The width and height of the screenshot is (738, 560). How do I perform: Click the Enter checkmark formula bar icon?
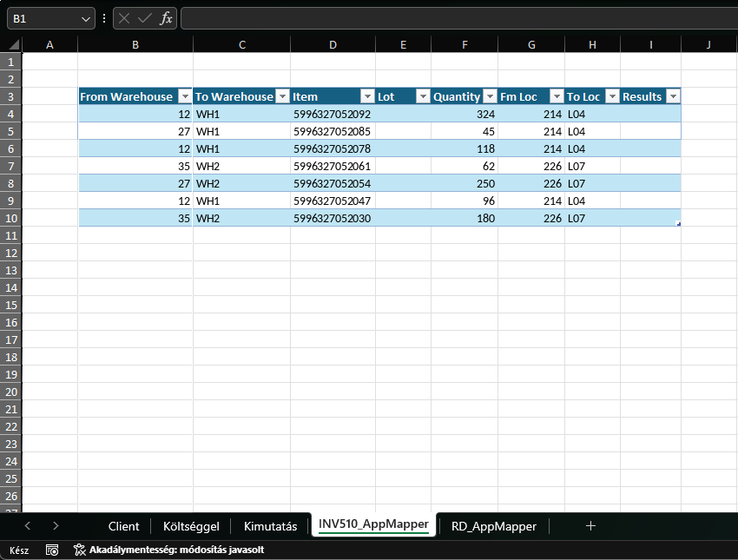[144, 18]
